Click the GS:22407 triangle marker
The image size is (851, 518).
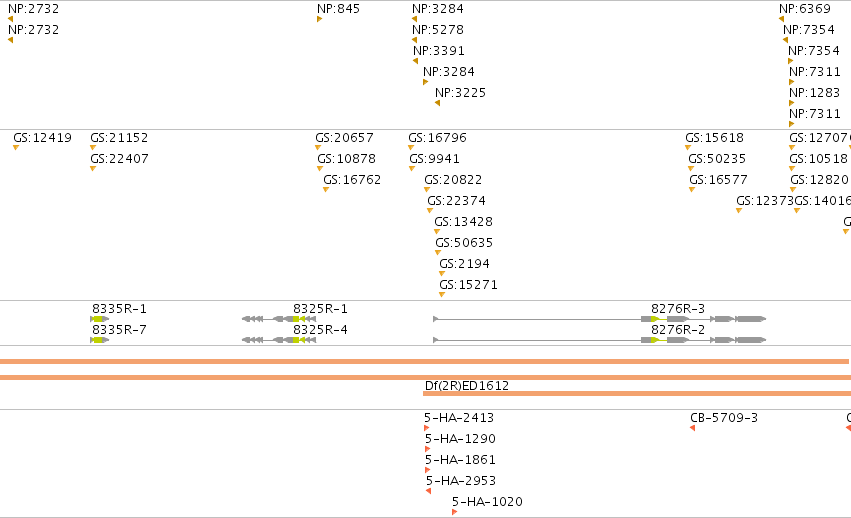click(x=93, y=169)
